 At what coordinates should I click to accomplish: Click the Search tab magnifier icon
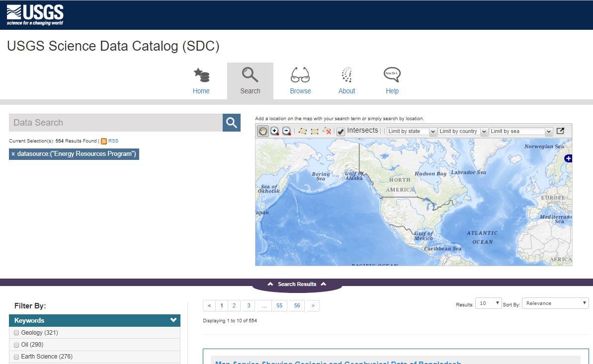tap(250, 75)
